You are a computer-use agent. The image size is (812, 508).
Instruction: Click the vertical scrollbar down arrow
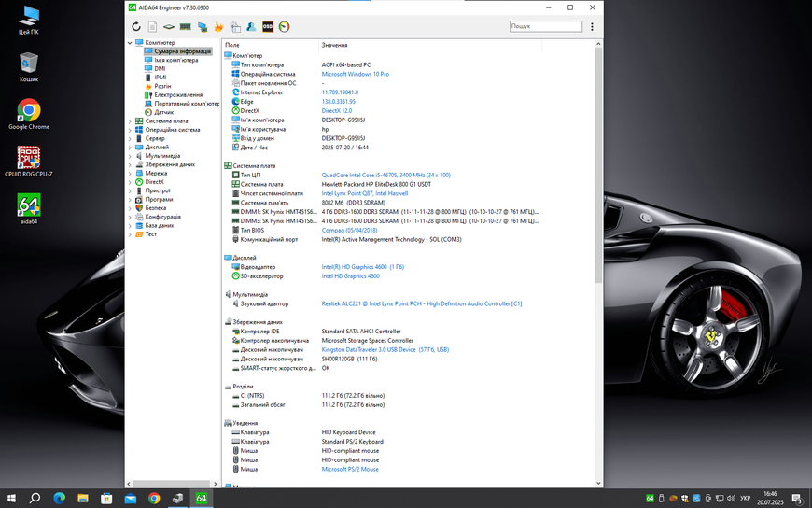[598, 483]
